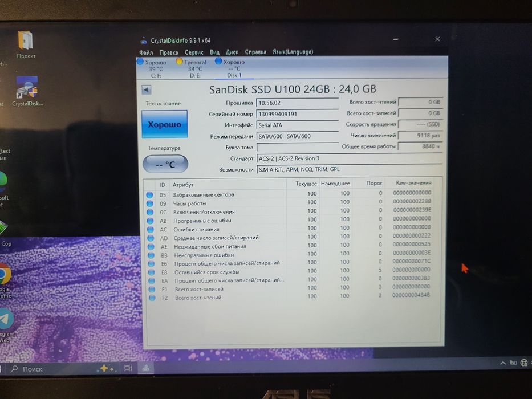Click CrystalDiskInfo icon in the taskbar

pyautogui.click(x=146, y=368)
